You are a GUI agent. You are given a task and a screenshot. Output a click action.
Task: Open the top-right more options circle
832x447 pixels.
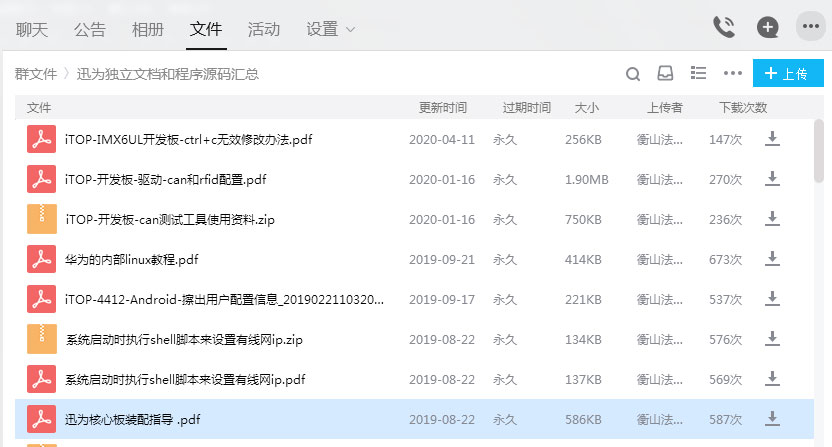pyautogui.click(x=811, y=26)
